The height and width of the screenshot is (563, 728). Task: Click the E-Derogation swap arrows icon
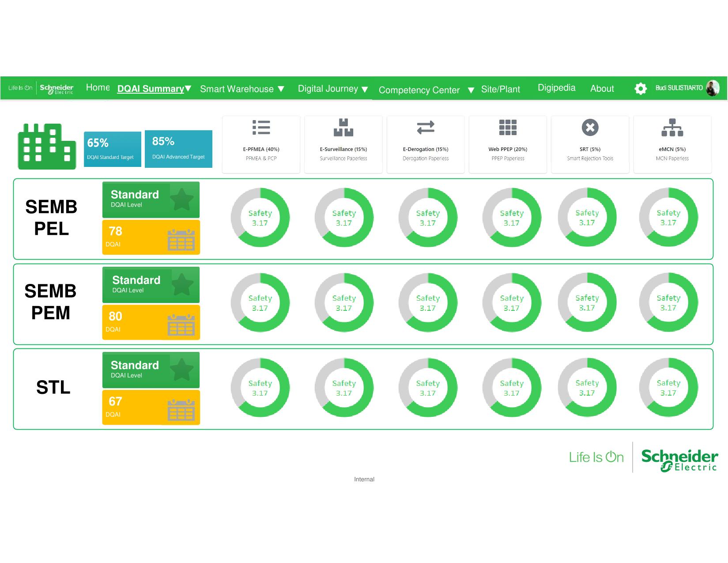click(x=426, y=127)
